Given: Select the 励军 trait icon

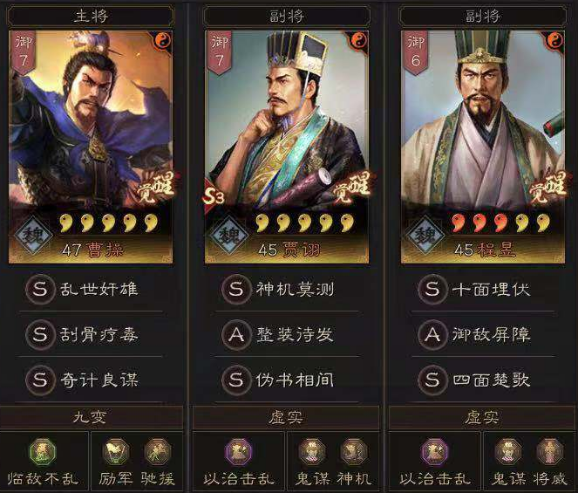Looking at the screenshot, I should pyautogui.click(x=115, y=451).
